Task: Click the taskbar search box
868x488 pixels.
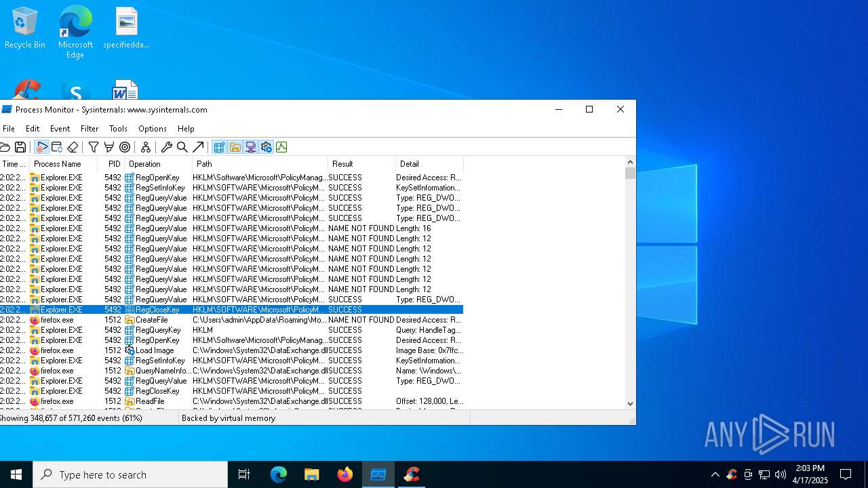Action: tap(130, 474)
